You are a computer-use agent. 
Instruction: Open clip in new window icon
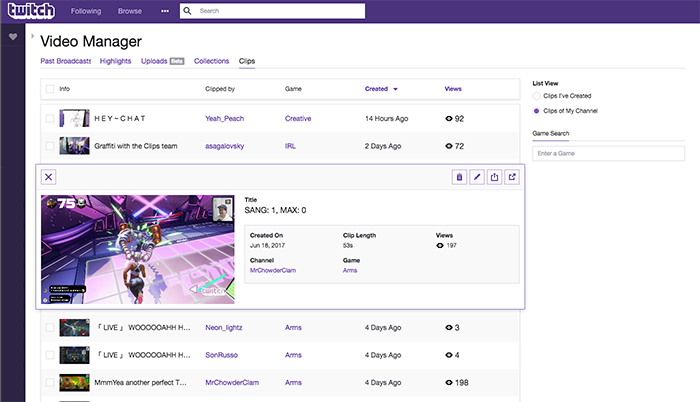(512, 177)
